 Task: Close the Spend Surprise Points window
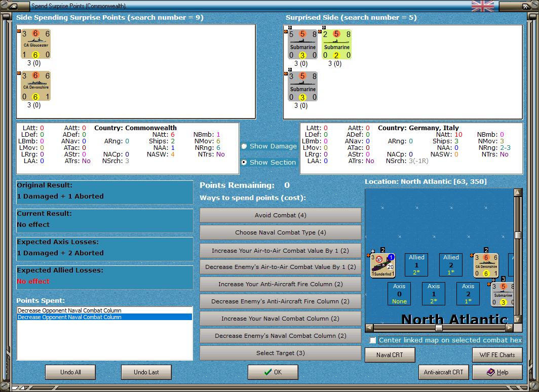526,6
